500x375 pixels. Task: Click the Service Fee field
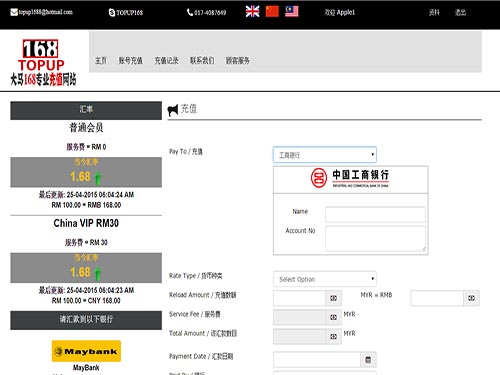tap(299, 317)
